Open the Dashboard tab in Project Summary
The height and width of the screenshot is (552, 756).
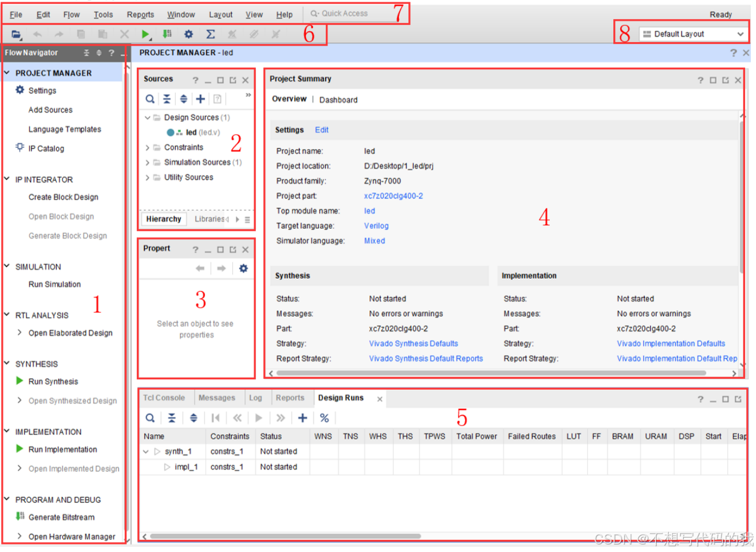[x=338, y=100]
